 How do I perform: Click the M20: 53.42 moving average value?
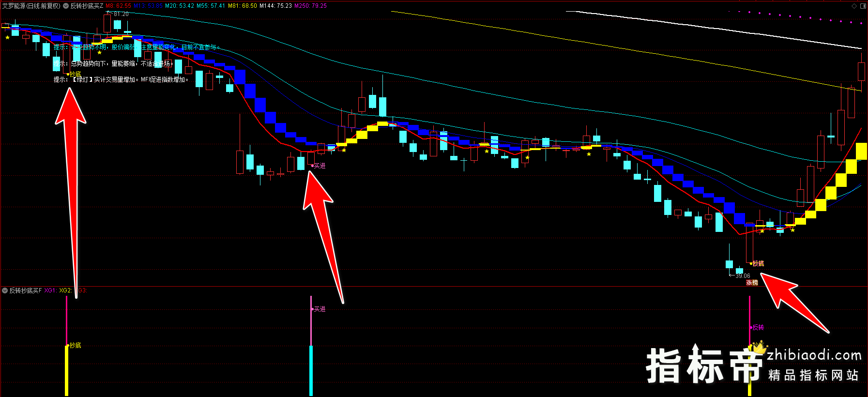coord(180,6)
